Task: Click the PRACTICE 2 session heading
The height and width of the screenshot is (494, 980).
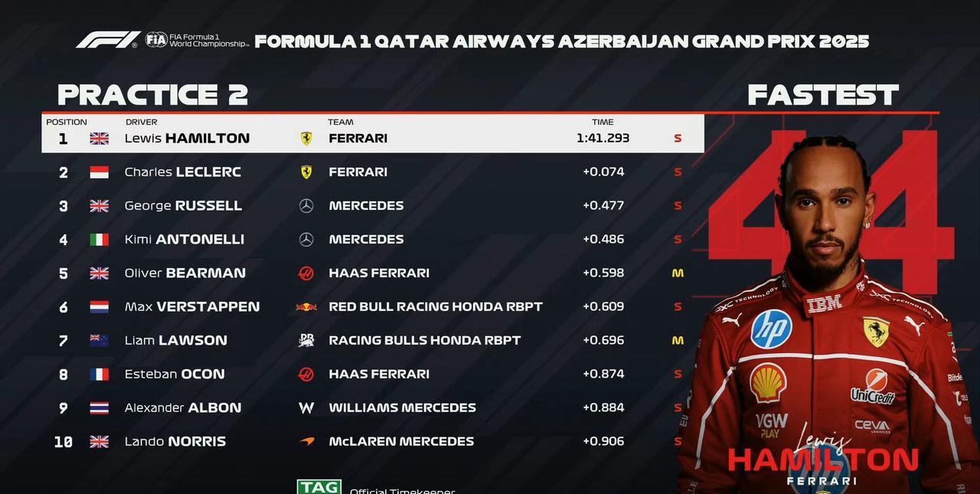Action: 152,95
